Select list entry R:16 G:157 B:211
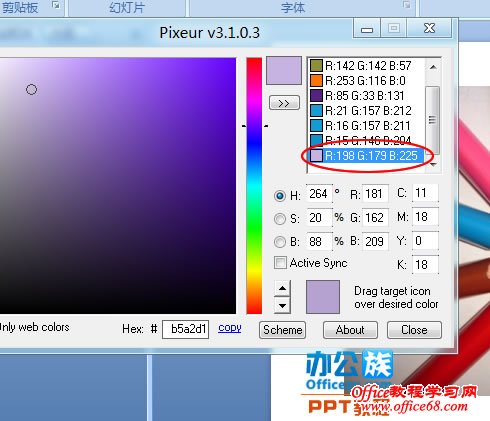 (x=366, y=126)
